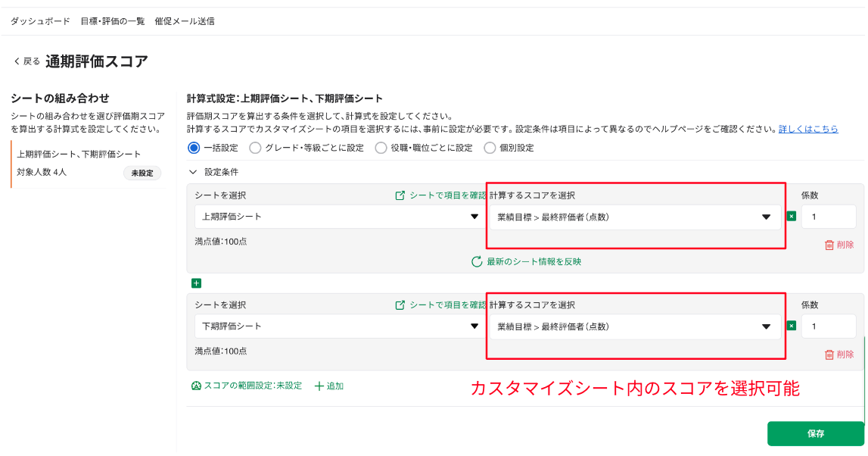Open スコアの範囲設定 via its icon

[x=196, y=386]
